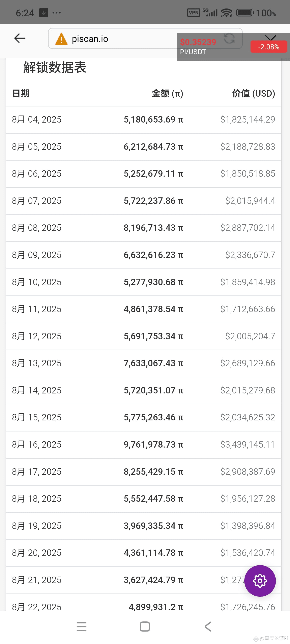This screenshot has width=290, height=644.
Task: Click the 价值 (USD) column header
Action: point(254,93)
